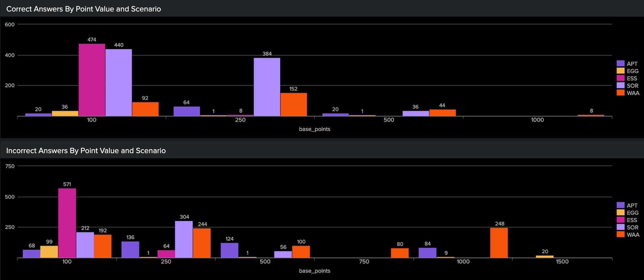Select the 44 WAA bar in Correct Answers
This screenshot has height=280, width=644.
442,113
